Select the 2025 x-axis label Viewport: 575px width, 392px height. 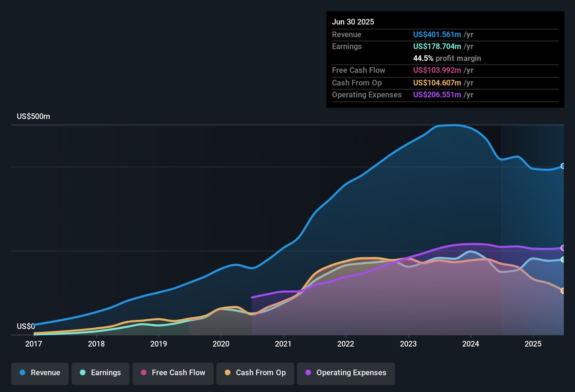[533, 344]
